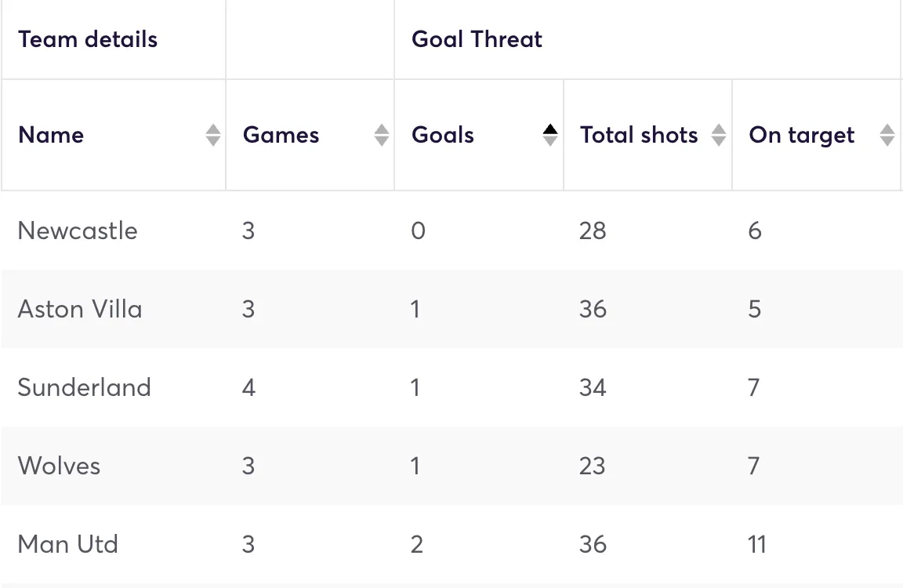Select the Team details group header
Image resolution: width=903 pixels, height=588 pixels.
(88, 39)
